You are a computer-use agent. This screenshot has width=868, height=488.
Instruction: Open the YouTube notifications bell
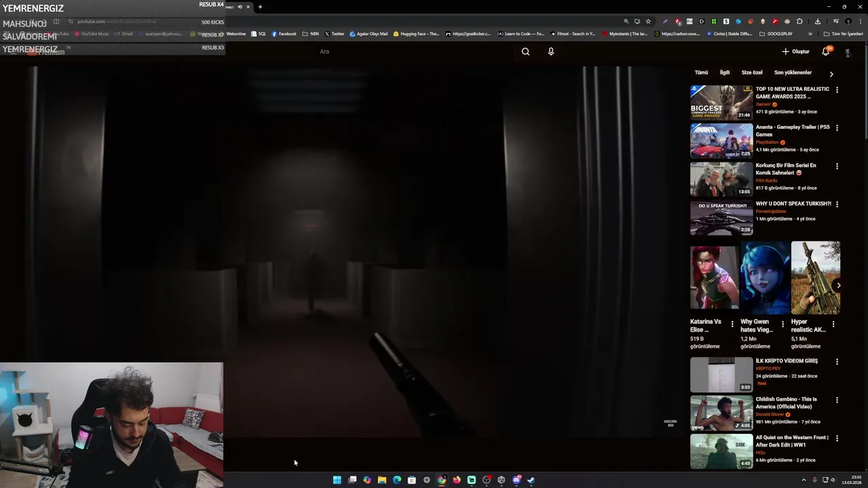pos(826,52)
